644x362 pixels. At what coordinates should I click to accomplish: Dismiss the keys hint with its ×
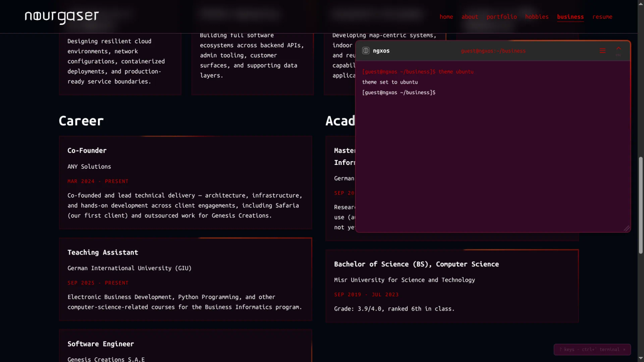click(x=624, y=350)
